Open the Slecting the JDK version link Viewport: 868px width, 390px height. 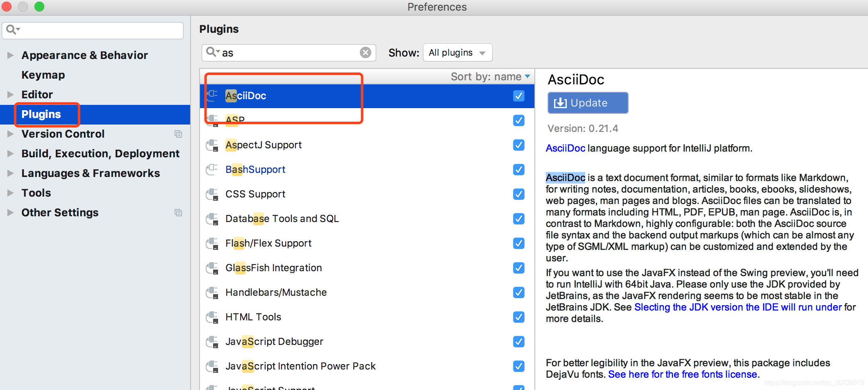tap(738, 307)
